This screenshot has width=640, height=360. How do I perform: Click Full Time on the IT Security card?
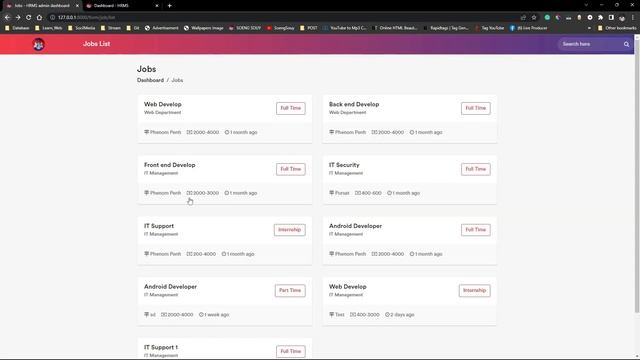pyautogui.click(x=476, y=169)
